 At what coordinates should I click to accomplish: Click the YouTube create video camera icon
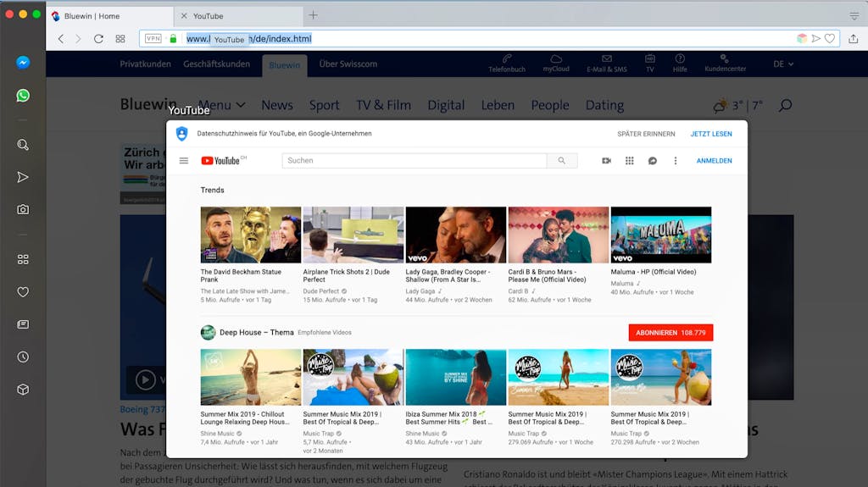tap(607, 160)
